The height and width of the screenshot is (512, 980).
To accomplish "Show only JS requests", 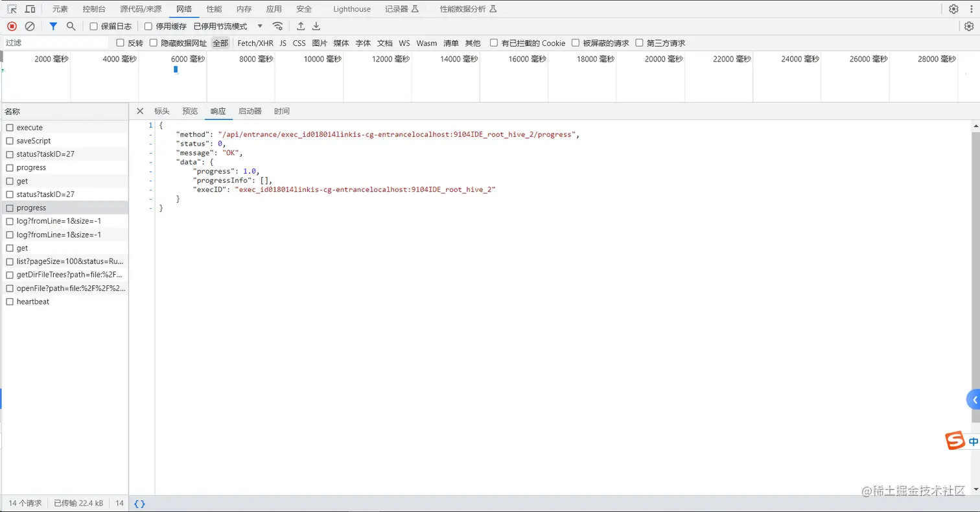I will [x=283, y=43].
